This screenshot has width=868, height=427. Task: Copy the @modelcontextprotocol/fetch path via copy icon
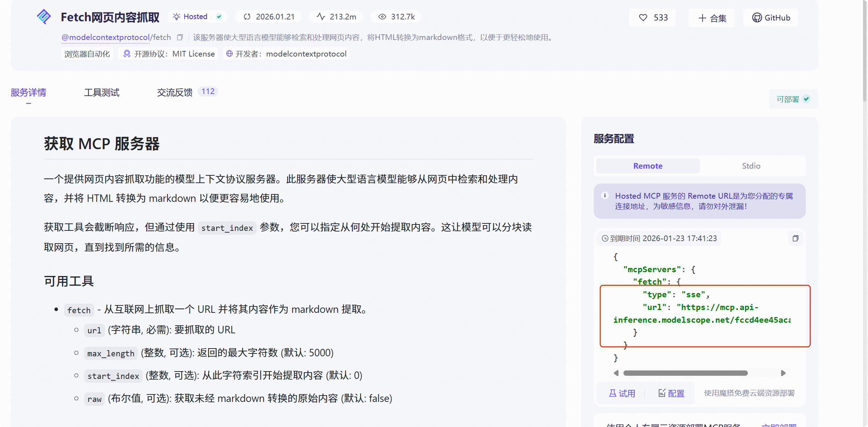[180, 37]
